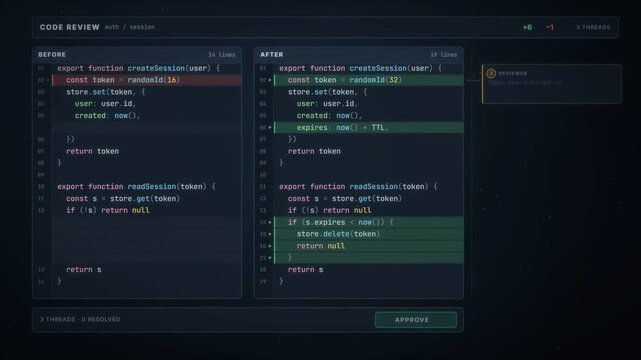
Task: Select added line 'store.delete(token)'
Action: pos(368,234)
